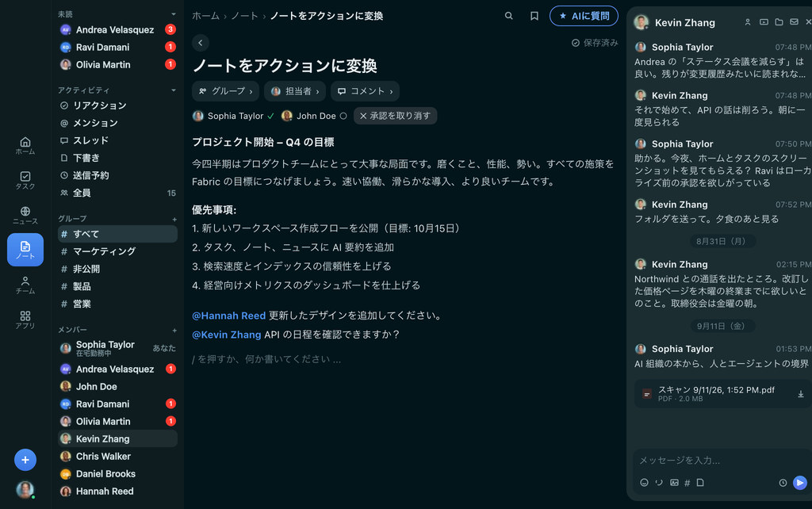Add a member with the メンバー plus
The height and width of the screenshot is (509, 812).
pyautogui.click(x=174, y=330)
